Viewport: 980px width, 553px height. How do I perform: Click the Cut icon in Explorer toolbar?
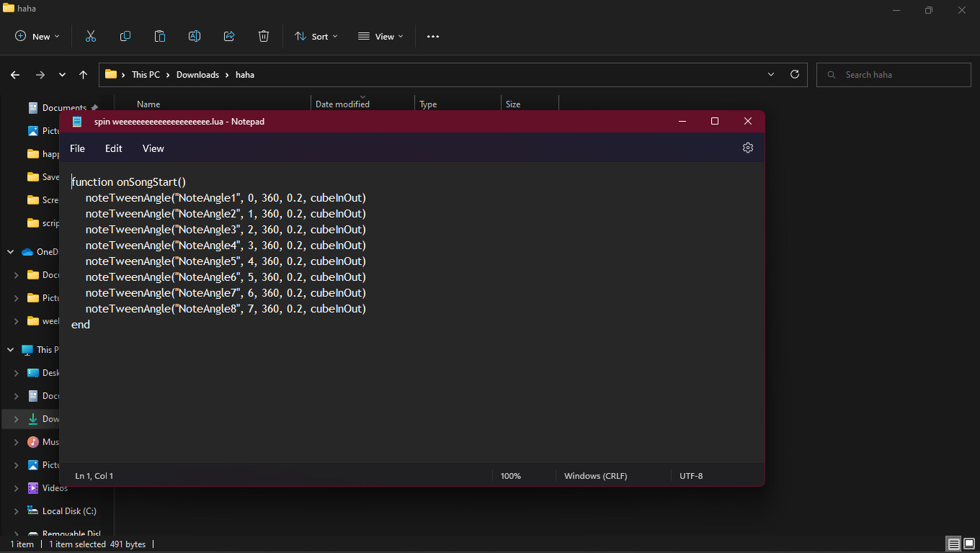pyautogui.click(x=91, y=36)
